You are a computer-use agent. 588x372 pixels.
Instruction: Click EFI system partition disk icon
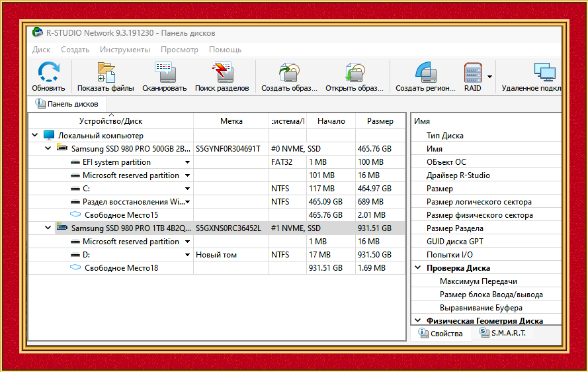75,162
